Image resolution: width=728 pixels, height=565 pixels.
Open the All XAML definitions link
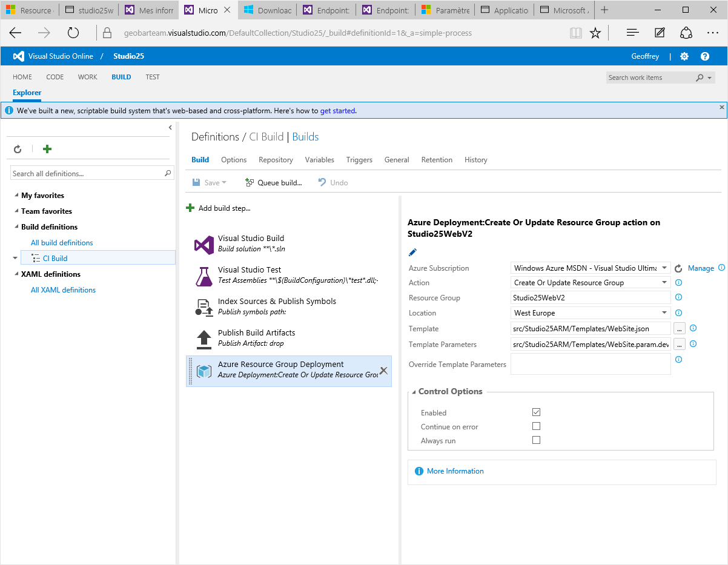63,290
